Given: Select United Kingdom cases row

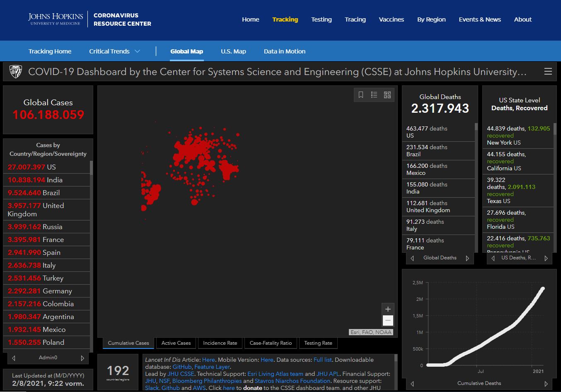Looking at the screenshot, I should (46, 210).
